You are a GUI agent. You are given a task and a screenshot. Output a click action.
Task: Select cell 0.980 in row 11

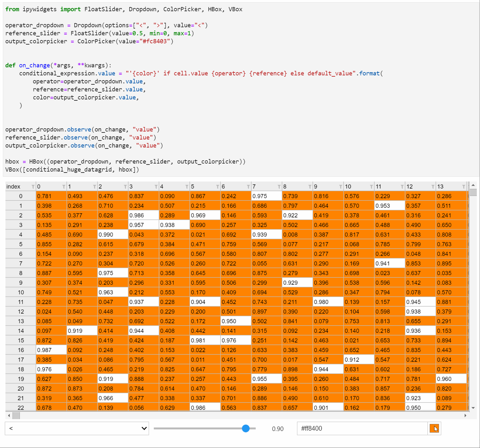pos(328,302)
